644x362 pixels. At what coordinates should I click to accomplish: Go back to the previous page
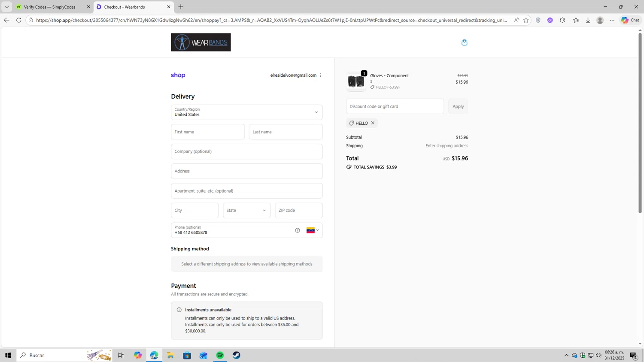6,20
